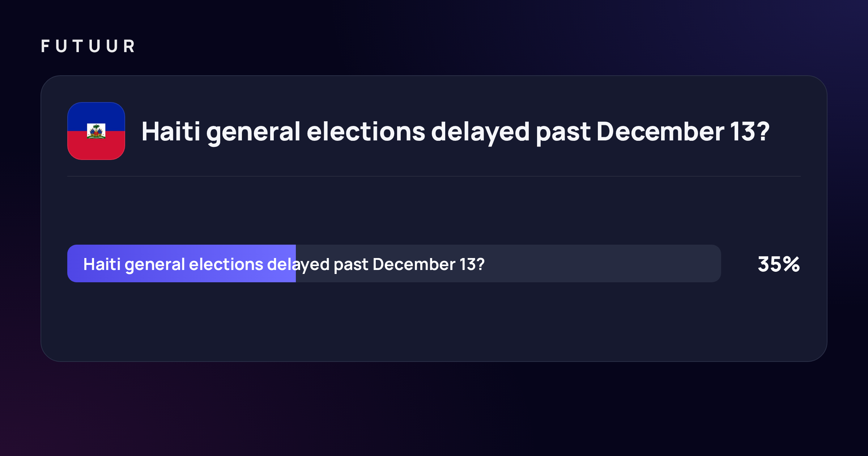Click the percent sign beside 35
The image size is (868, 456).
click(791, 264)
